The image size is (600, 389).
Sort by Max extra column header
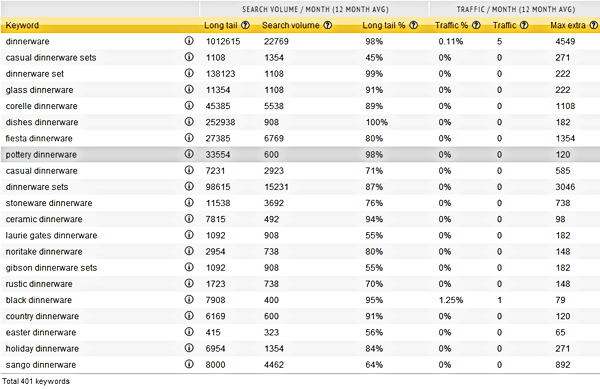click(568, 25)
